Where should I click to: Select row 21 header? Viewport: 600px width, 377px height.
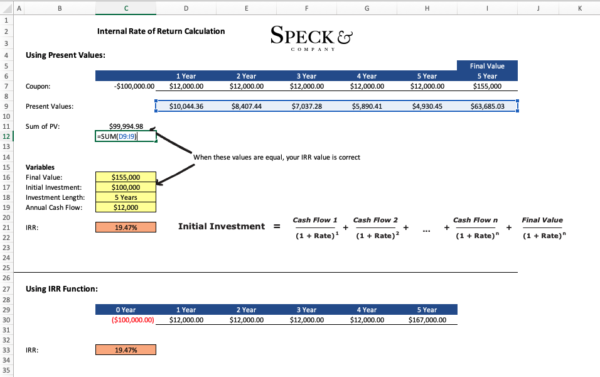click(x=7, y=227)
